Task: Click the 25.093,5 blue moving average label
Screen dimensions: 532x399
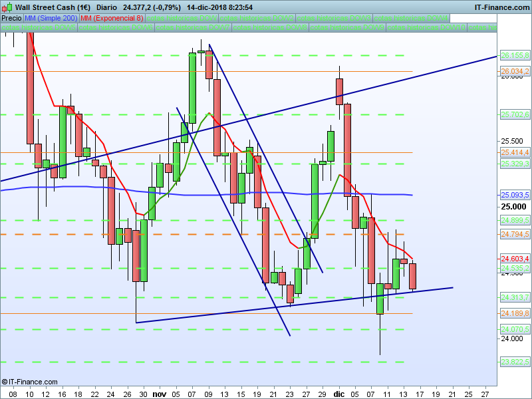Action: pyautogui.click(x=515, y=195)
